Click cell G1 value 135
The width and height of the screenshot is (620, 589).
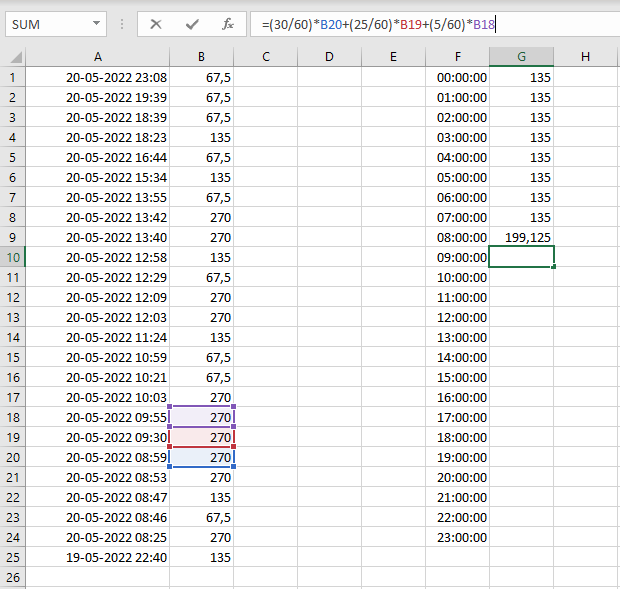(522, 77)
